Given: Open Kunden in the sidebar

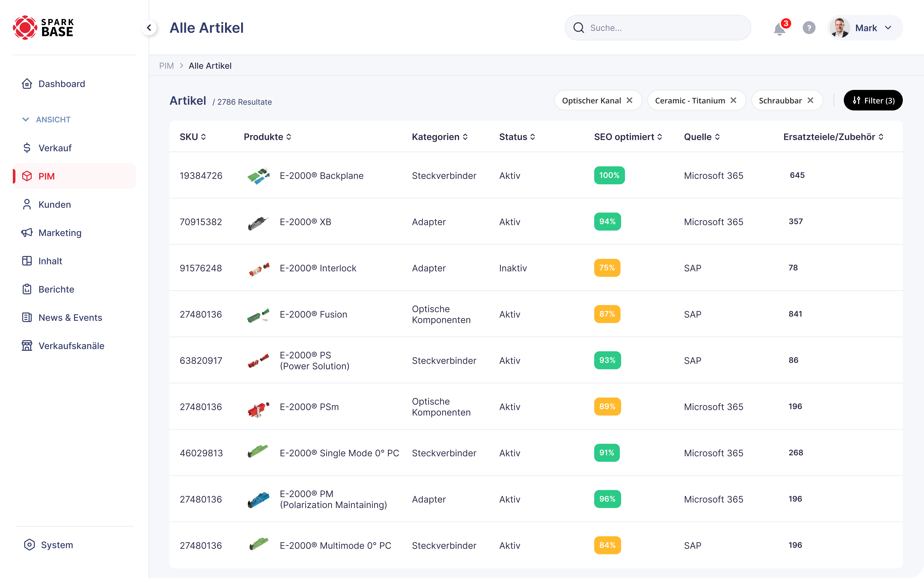Looking at the screenshot, I should point(74,205).
